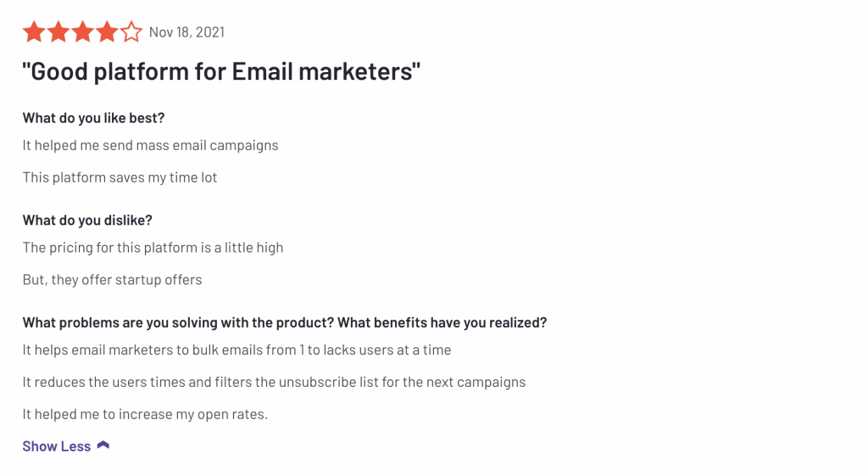
Task: Click the fourth filled rating star
Action: click(x=107, y=33)
